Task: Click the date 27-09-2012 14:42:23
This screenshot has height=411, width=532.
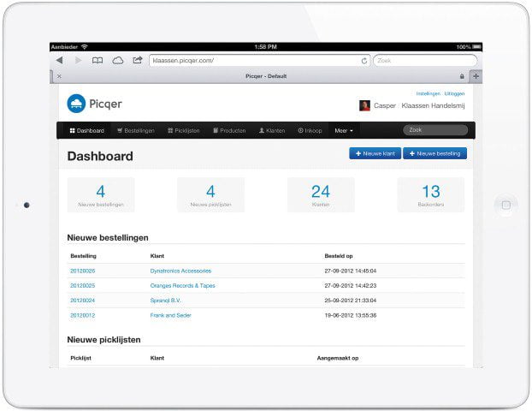Action: pyautogui.click(x=350, y=286)
